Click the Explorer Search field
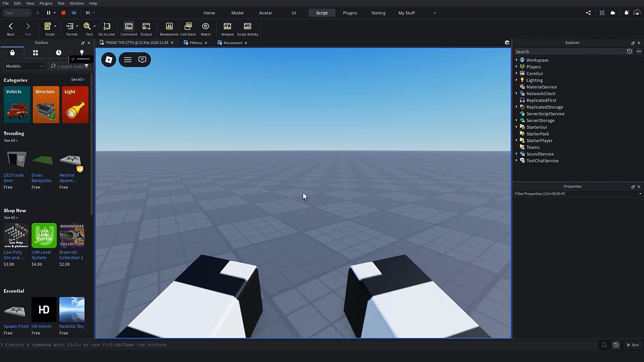 tap(569, 52)
